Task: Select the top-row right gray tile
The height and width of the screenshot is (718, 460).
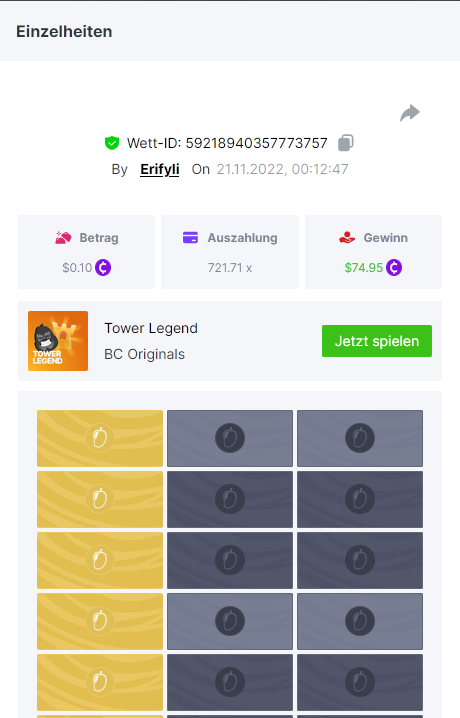Action: pyautogui.click(x=360, y=438)
